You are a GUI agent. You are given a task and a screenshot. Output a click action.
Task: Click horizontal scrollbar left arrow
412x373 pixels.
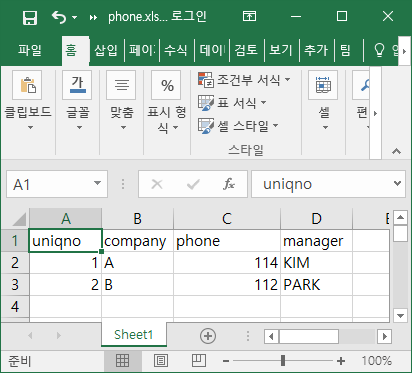tap(271, 336)
